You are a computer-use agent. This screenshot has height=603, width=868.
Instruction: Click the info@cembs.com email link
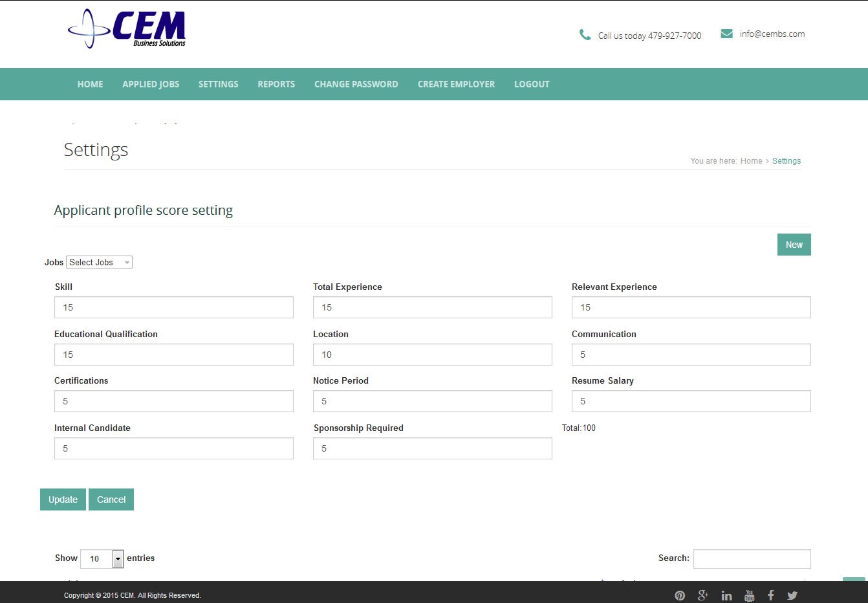tap(772, 34)
